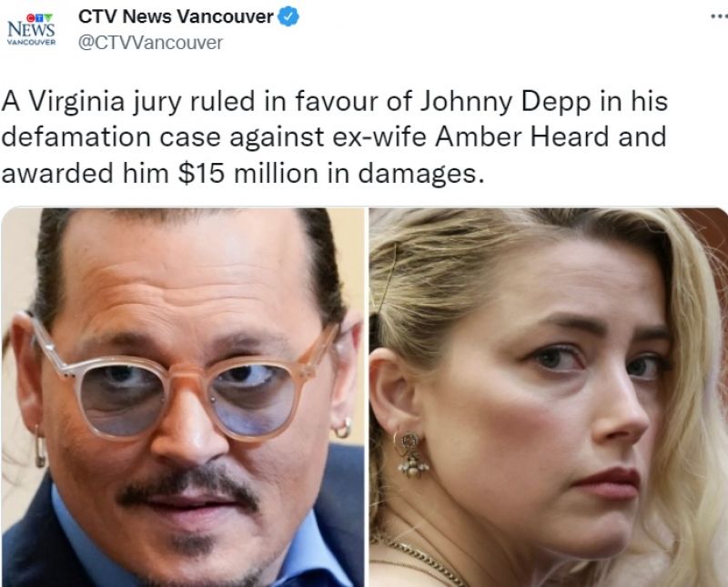Image resolution: width=728 pixels, height=587 pixels.
Task: Click the word "damages" ending the tweet
Action: click(x=417, y=174)
